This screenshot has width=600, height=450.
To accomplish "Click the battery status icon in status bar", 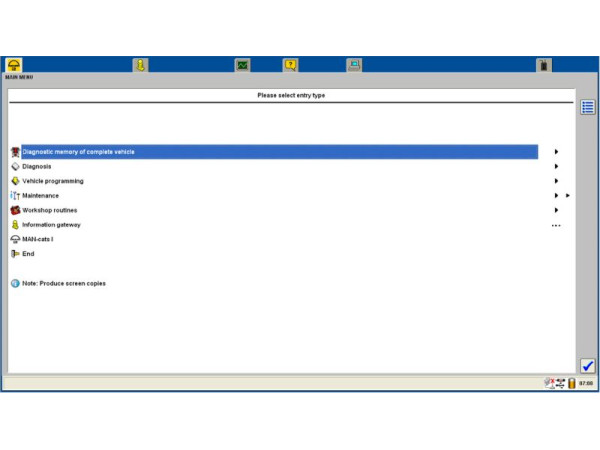I will [572, 383].
